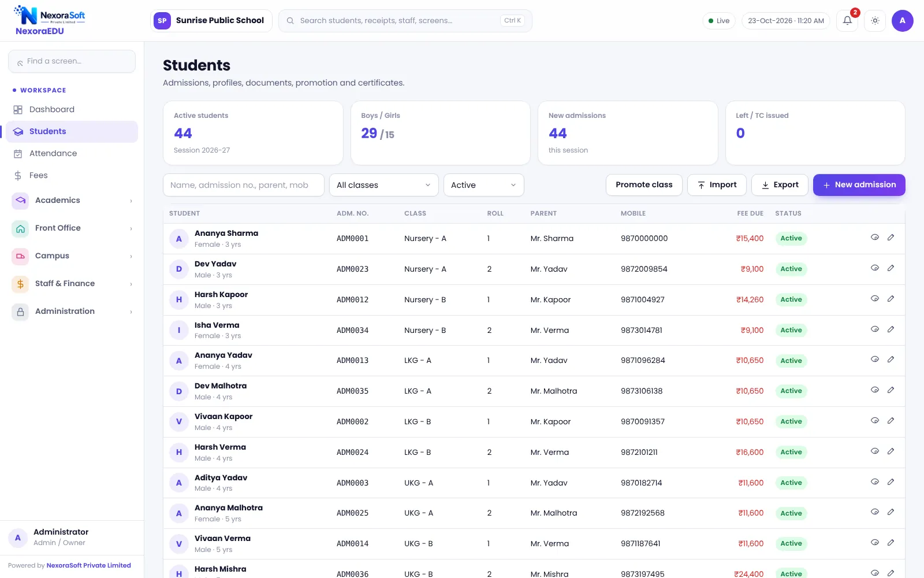Viewport: 924px width, 578px height.
Task: Expand the Campus sidebar section
Action: (72, 256)
